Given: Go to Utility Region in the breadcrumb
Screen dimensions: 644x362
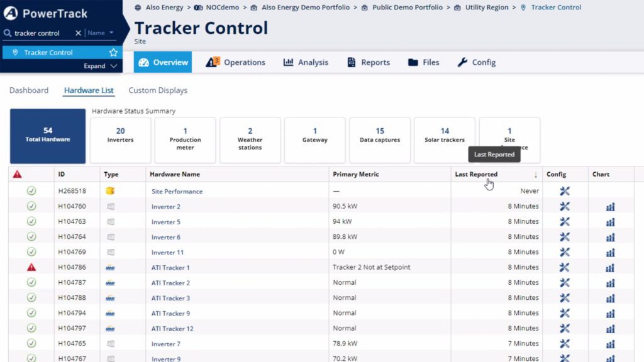Looking at the screenshot, I should click(x=487, y=8).
